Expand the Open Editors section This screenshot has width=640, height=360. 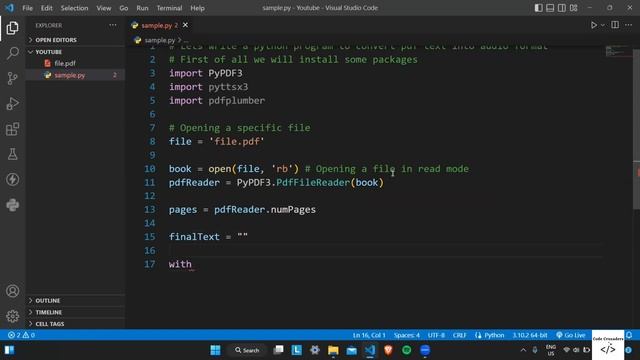coord(76,40)
